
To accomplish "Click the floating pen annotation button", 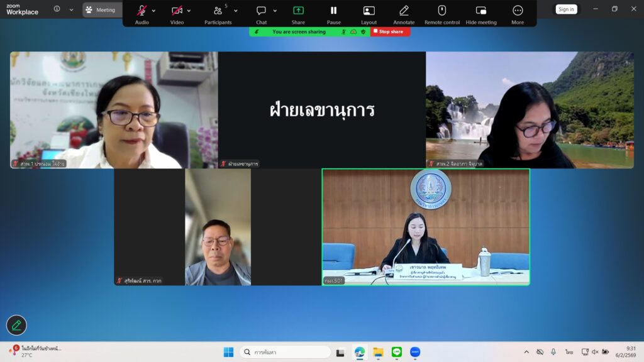I will (16, 325).
